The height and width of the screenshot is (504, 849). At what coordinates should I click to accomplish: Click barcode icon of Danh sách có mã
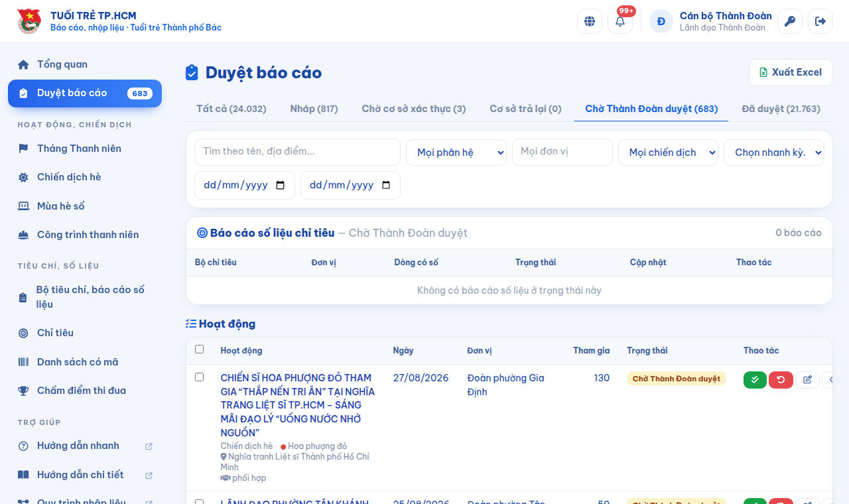(23, 362)
